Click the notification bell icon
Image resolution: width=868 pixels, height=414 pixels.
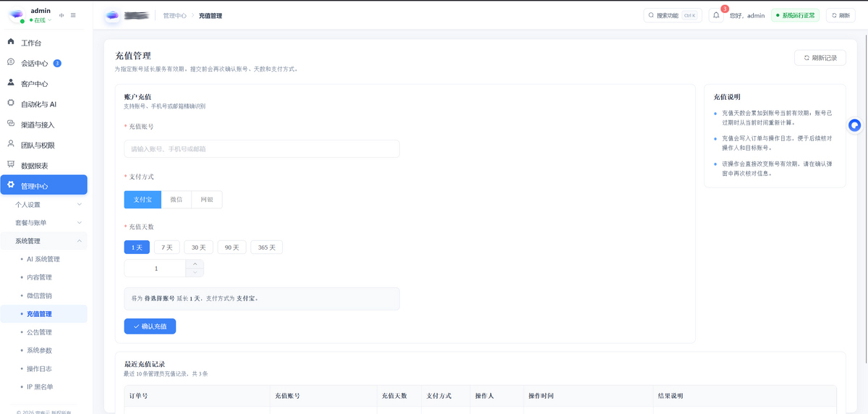(716, 15)
